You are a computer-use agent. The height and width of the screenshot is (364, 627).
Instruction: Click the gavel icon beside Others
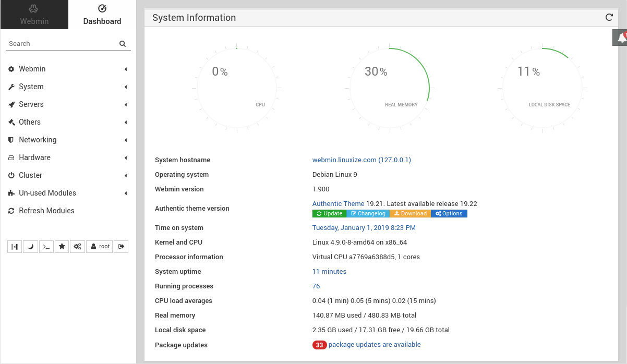coord(11,122)
